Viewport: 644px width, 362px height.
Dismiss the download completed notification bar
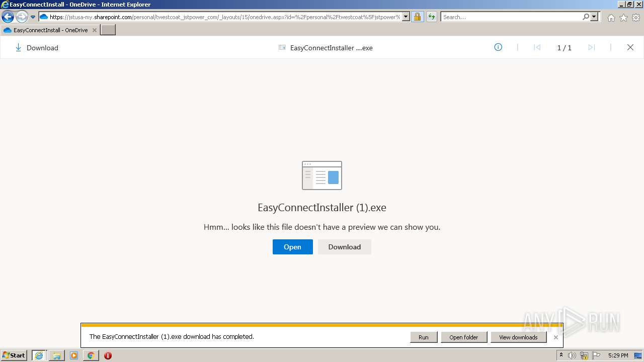[556, 337]
